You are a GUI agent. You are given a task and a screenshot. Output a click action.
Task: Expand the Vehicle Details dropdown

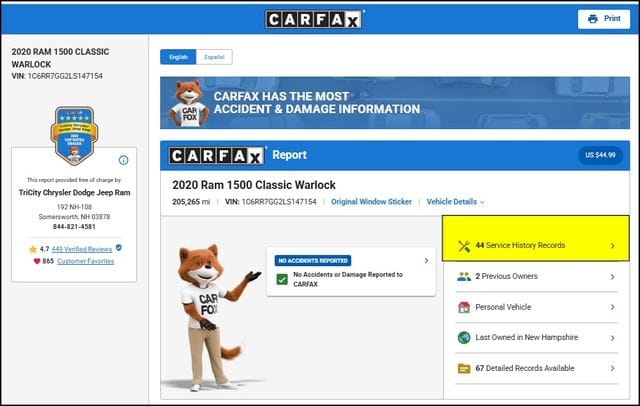tap(456, 202)
